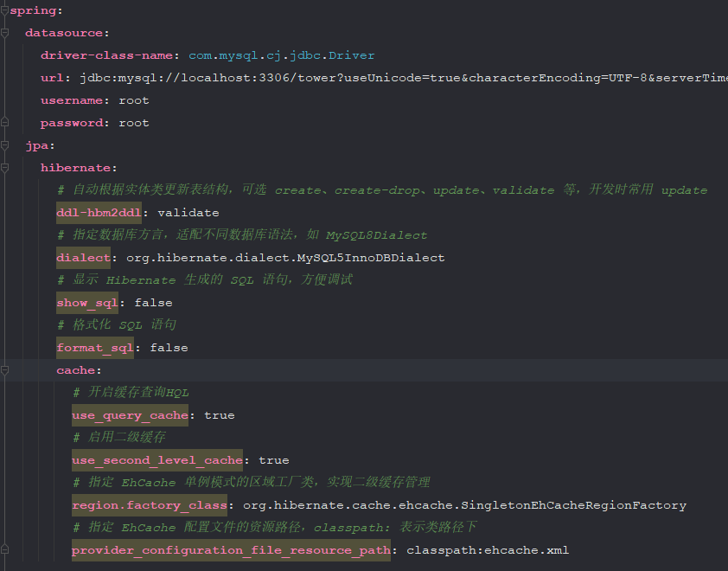Click the username key

point(72,100)
